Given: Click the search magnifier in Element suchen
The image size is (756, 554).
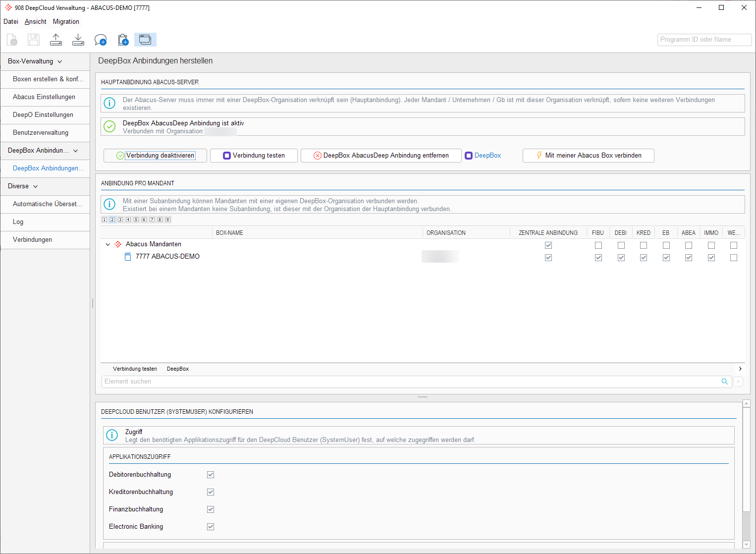Looking at the screenshot, I should (x=724, y=382).
